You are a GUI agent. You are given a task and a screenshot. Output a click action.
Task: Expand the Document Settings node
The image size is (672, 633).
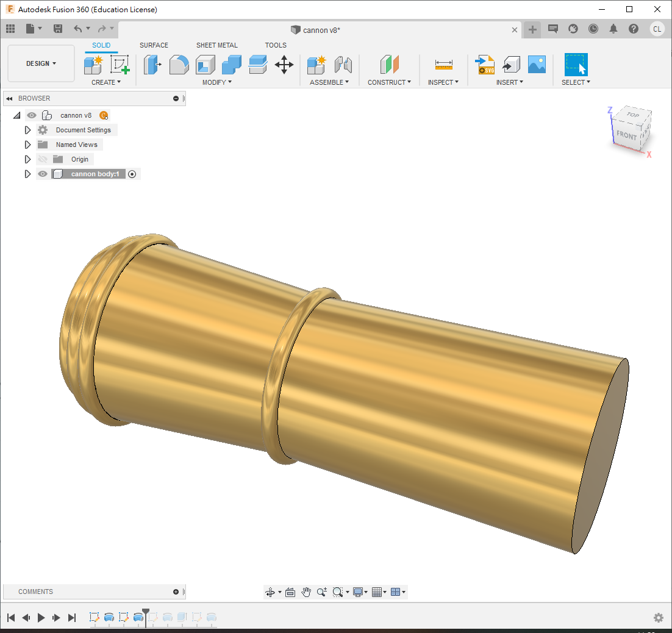[27, 130]
